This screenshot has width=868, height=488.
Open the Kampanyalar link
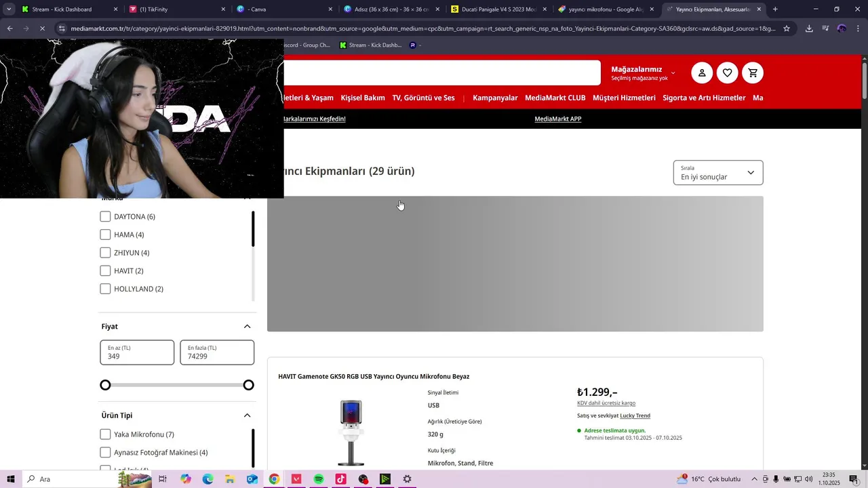495,98
